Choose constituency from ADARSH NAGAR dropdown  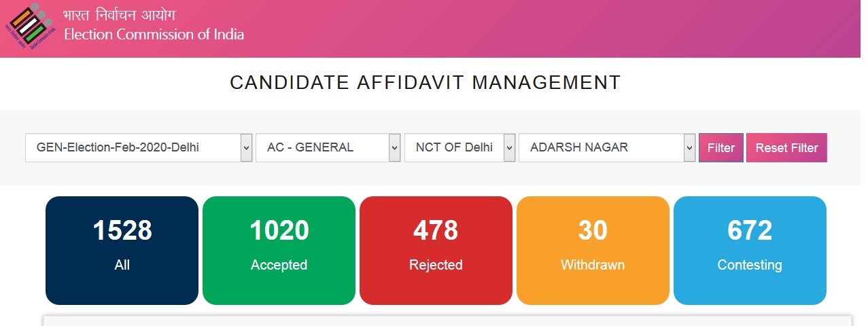607,147
